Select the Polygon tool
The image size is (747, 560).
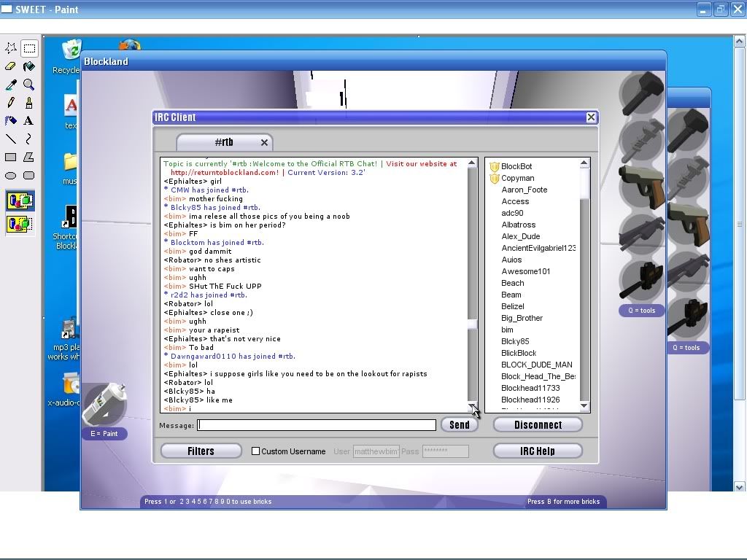(29, 157)
